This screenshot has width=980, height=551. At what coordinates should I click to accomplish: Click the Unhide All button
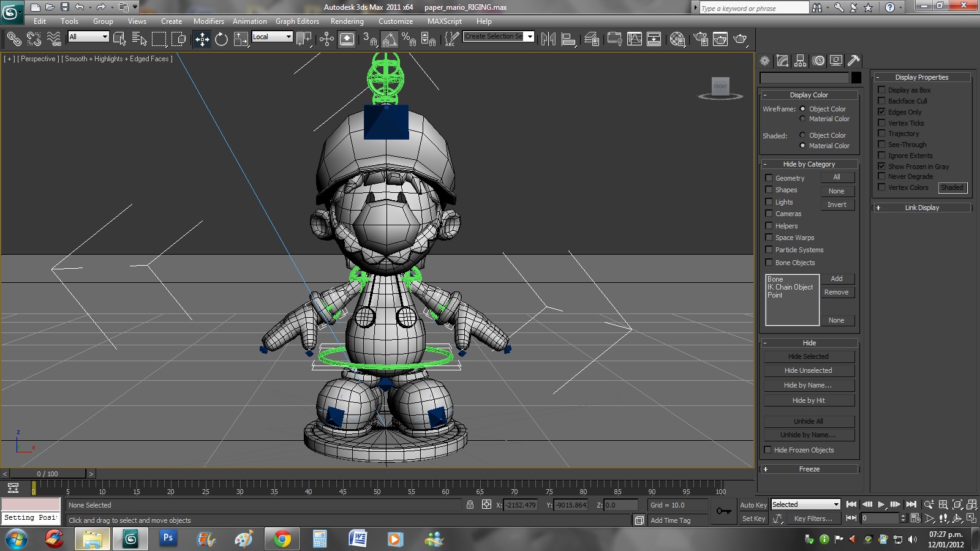tap(809, 421)
